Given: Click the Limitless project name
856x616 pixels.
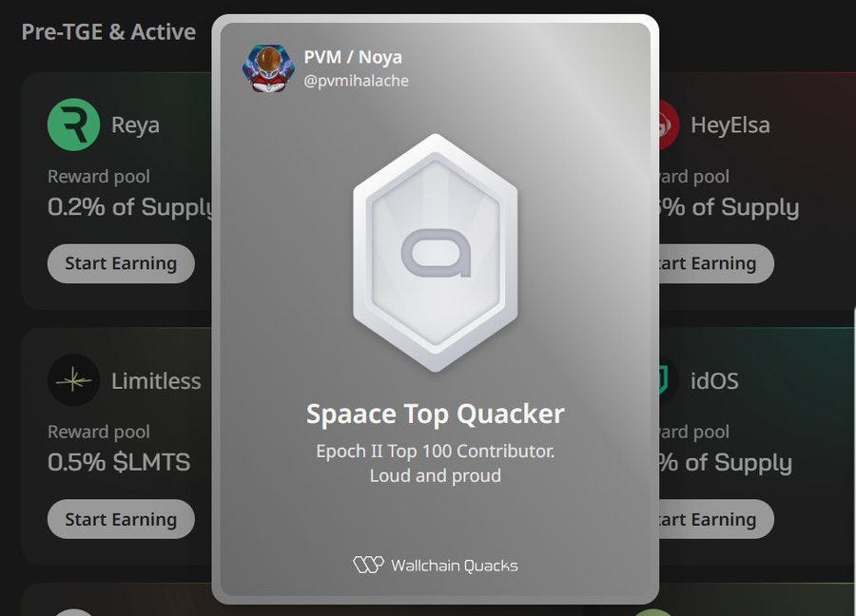Looking at the screenshot, I should [156, 381].
